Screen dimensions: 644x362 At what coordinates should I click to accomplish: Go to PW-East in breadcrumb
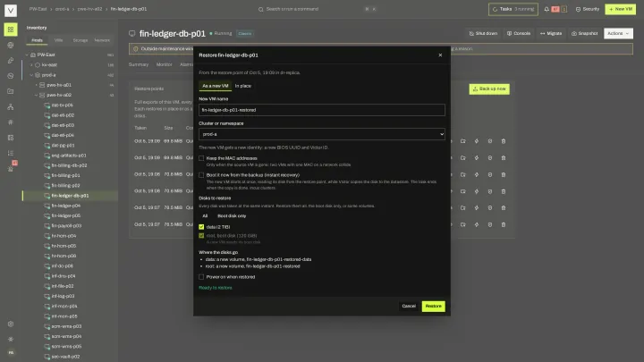pos(38,9)
